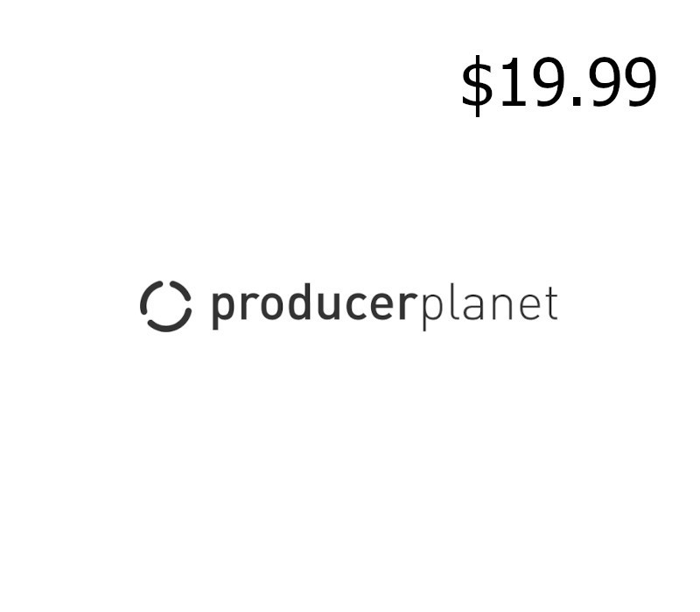Select the $19.99 price label

point(558,85)
